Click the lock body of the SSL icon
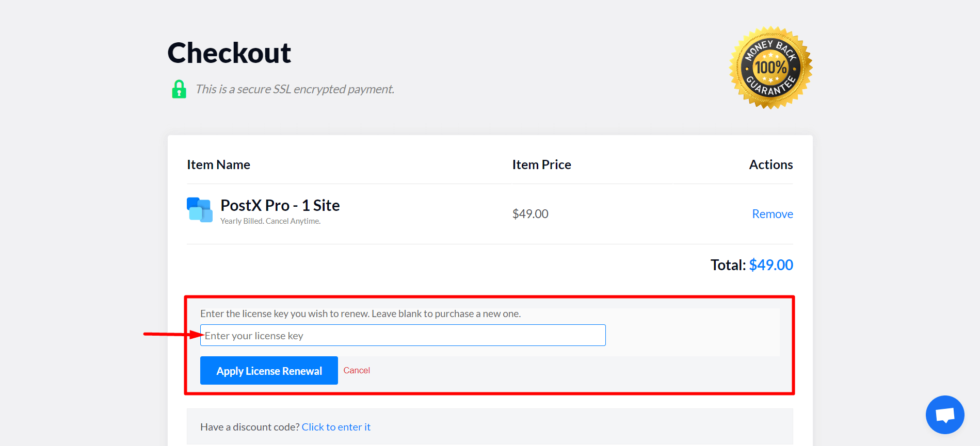 [179, 92]
